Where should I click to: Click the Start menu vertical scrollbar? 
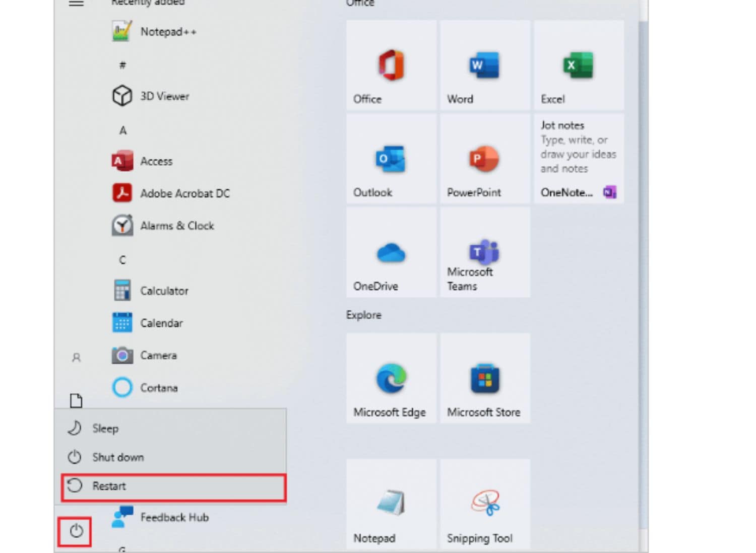[x=643, y=274]
